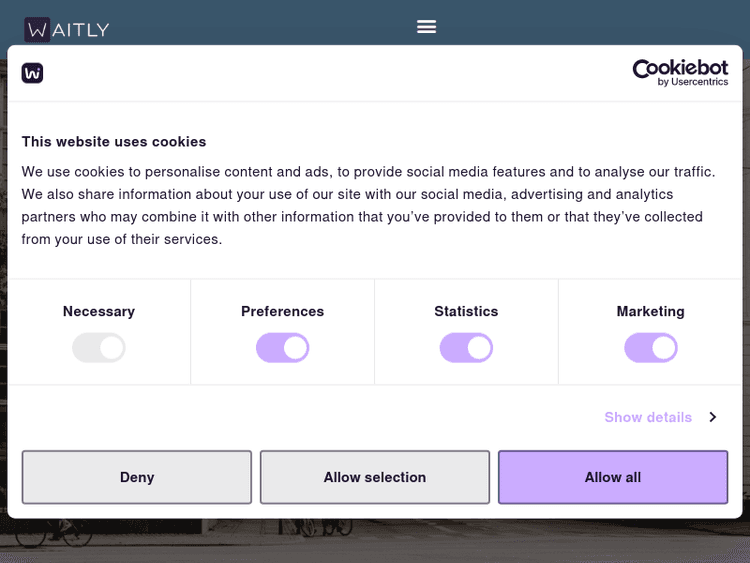
Task: Disable the Marketing cookies switch
Action: (651, 348)
